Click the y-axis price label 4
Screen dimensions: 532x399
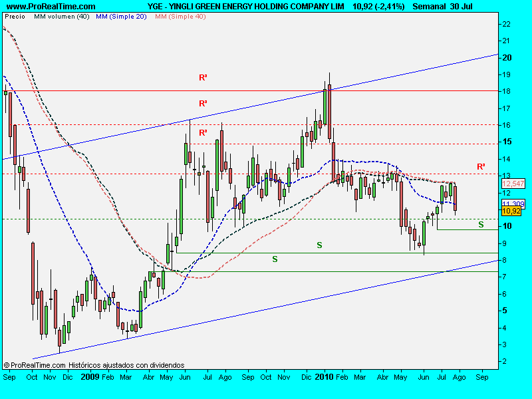(x=504, y=328)
